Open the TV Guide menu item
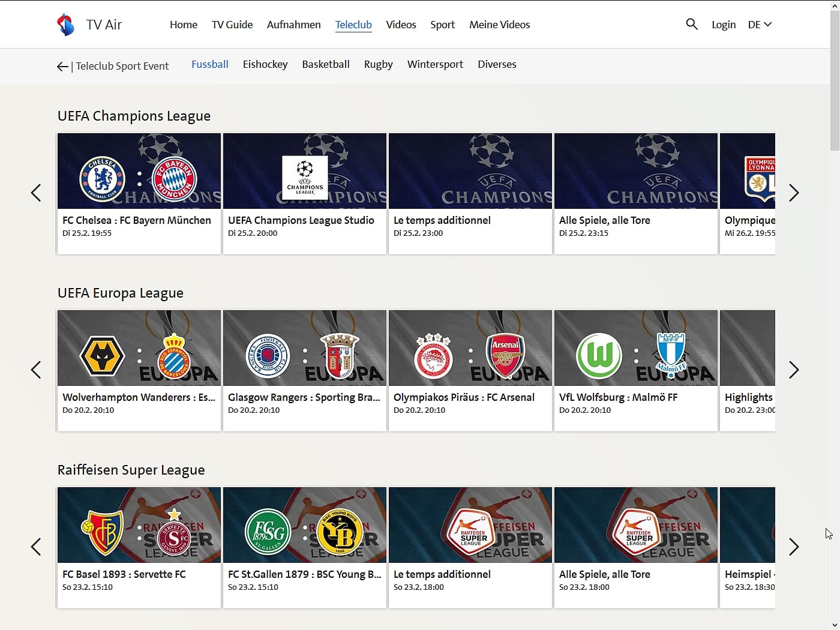Screen dimensions: 840x630 click(232, 25)
